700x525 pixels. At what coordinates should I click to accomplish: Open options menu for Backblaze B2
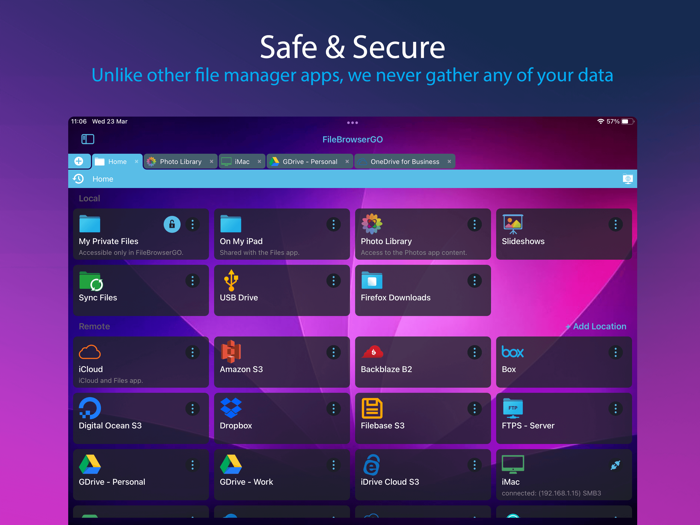coord(475,352)
